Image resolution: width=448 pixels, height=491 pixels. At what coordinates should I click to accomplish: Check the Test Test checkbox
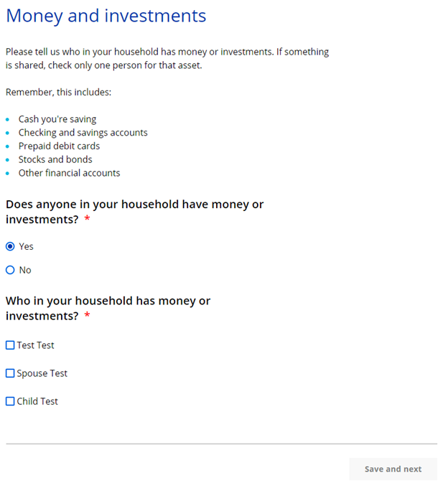coord(10,345)
